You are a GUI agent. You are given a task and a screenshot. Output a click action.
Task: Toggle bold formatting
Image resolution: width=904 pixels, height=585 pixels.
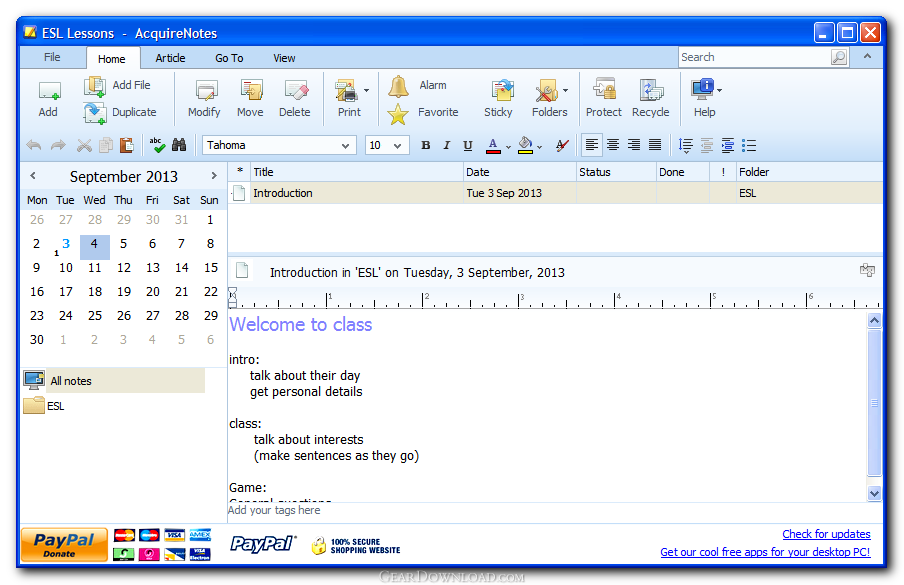[x=425, y=145]
